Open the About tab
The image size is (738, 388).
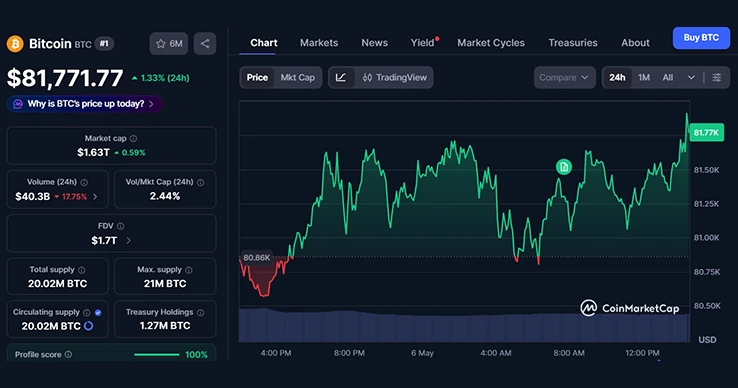tap(635, 43)
